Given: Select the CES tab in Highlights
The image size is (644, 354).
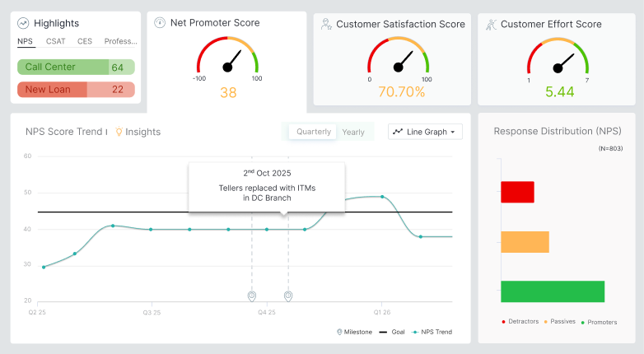Looking at the screenshot, I should click(x=85, y=41).
